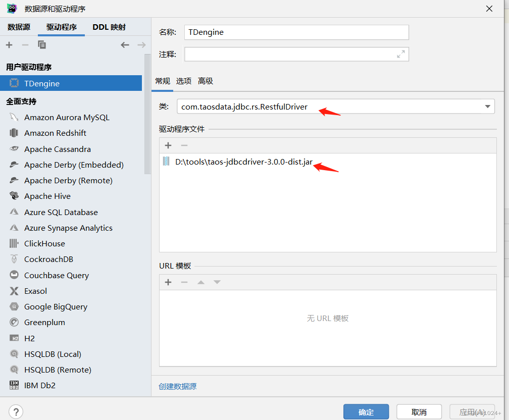Image resolution: width=509 pixels, height=420 pixels.
Task: Click ClickHouse bars icon
Action: (14, 243)
